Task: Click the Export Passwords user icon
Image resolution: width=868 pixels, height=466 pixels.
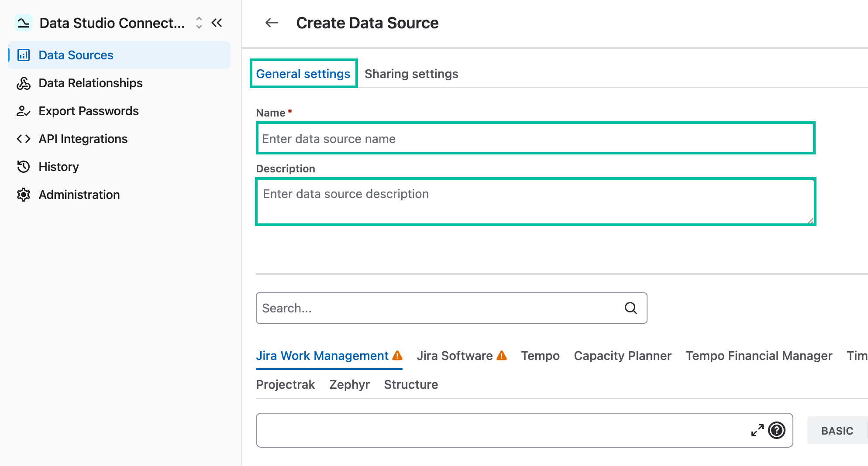Action: (x=24, y=111)
